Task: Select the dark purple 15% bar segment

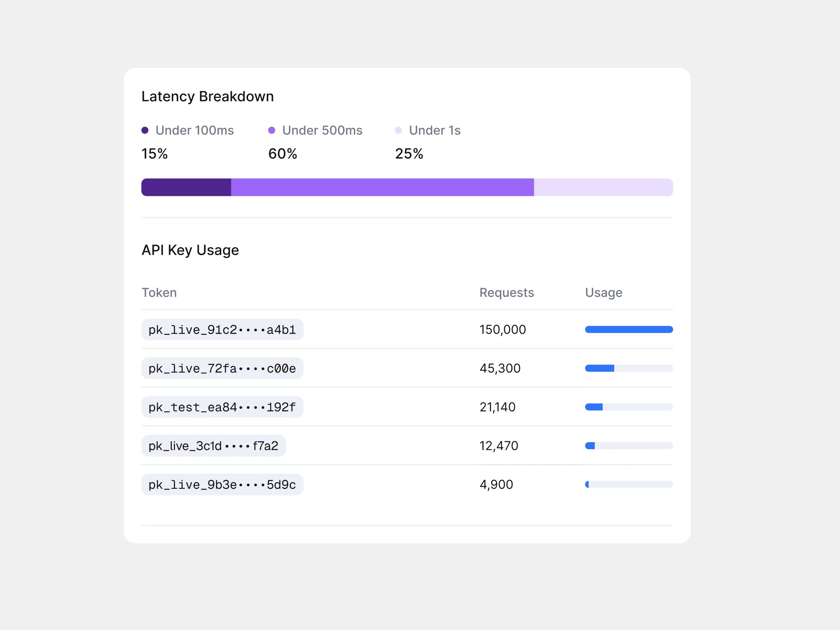Action: (x=186, y=187)
